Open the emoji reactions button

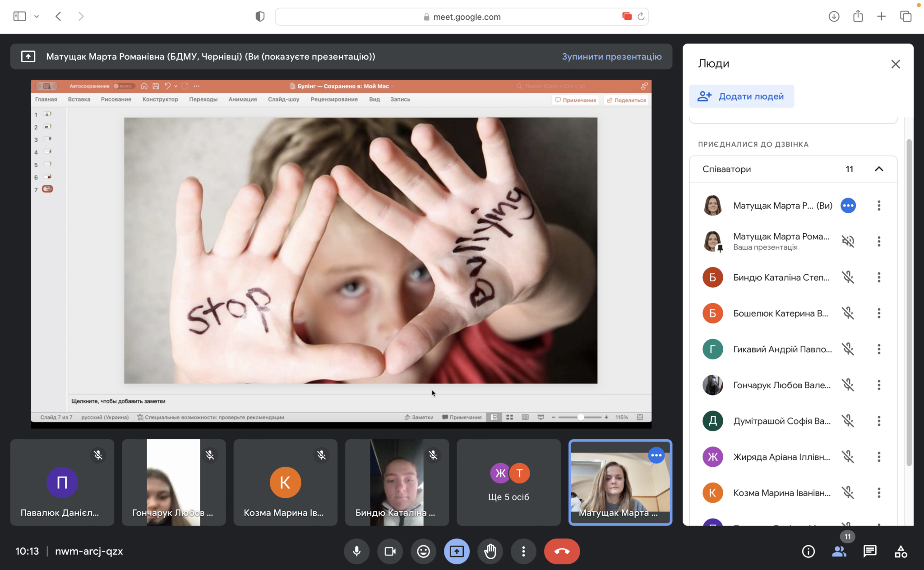coord(423,551)
